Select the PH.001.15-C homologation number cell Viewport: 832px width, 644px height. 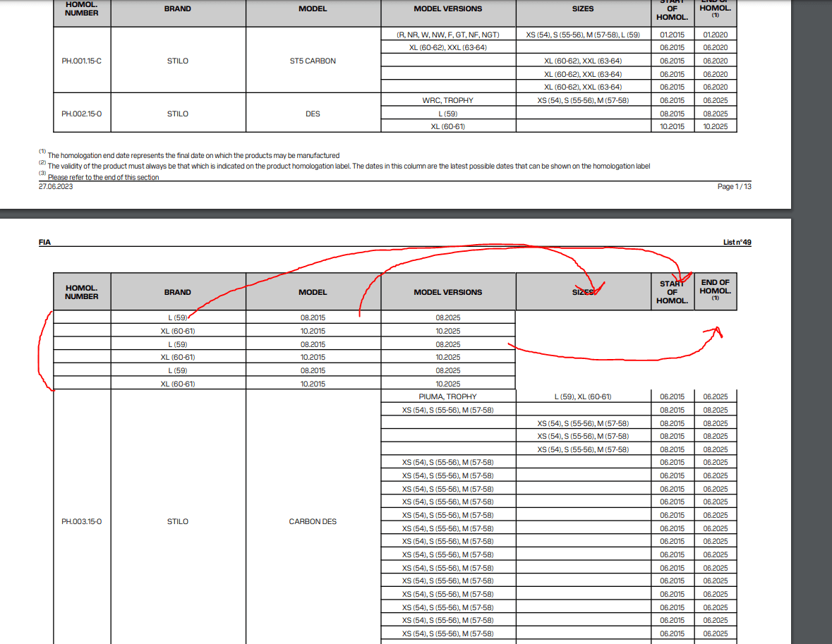pos(81,61)
